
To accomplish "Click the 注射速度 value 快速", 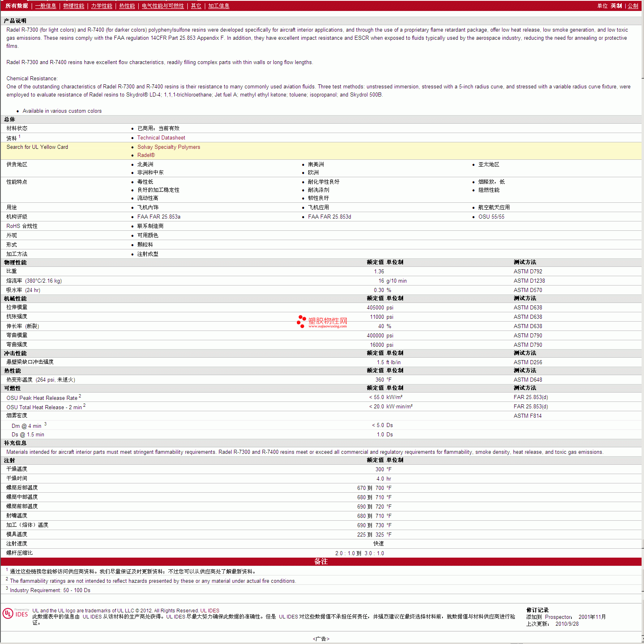I will click(x=378, y=544).
